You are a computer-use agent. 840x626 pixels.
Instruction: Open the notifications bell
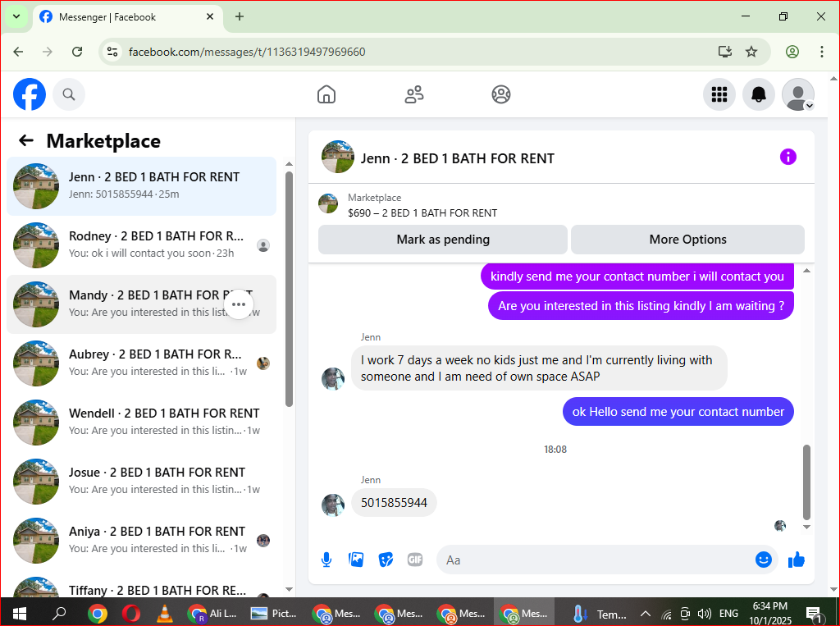pos(758,94)
